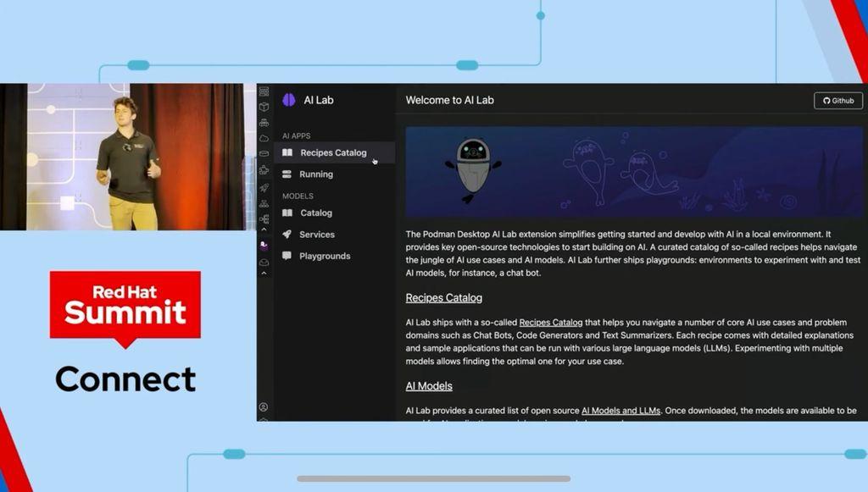868x492 pixels.
Task: Open the puzzle piece icon in navigation rail
Action: click(x=264, y=170)
